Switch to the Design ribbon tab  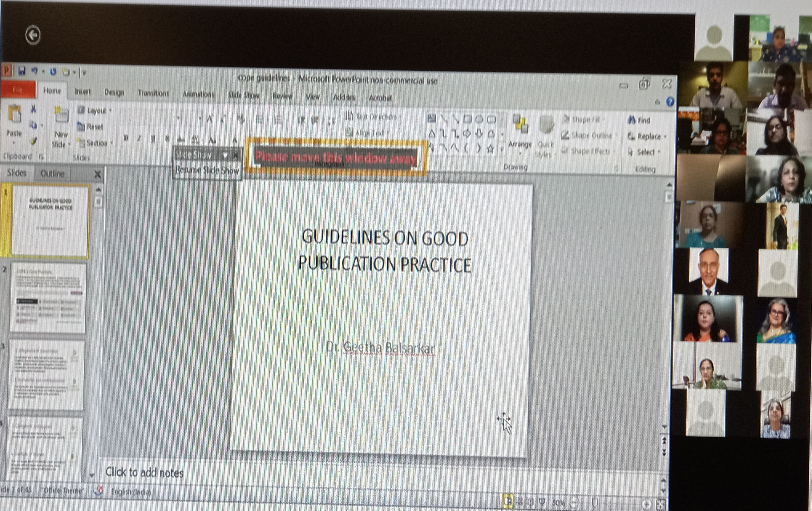(114, 92)
